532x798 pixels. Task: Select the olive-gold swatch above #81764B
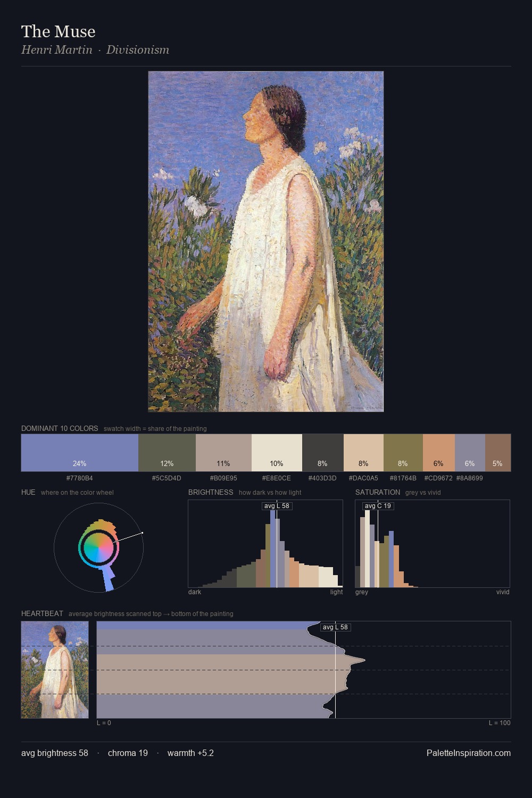point(403,453)
